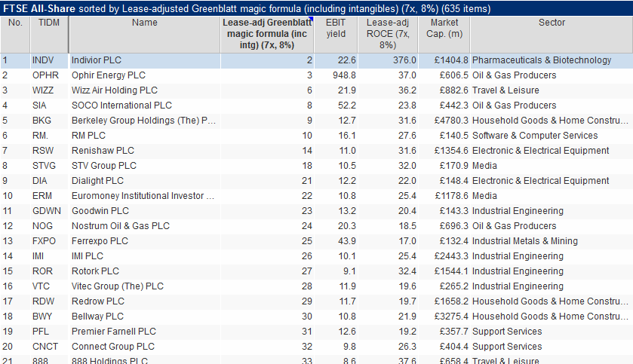Click the Dialight PLC name cell
633x364 pixels.
pyautogui.click(x=145, y=181)
